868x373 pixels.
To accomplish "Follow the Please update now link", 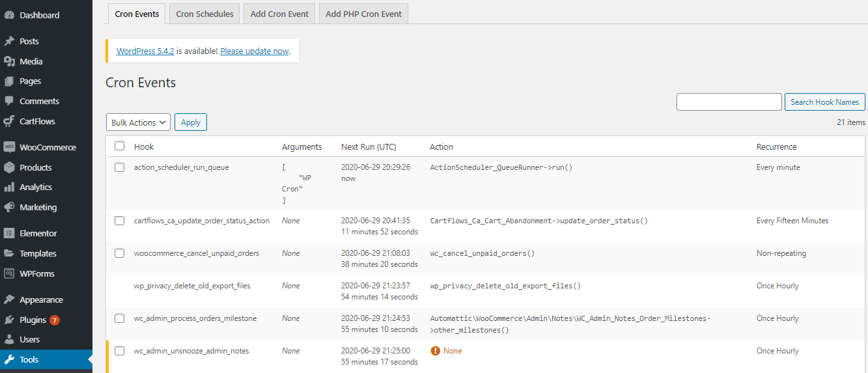I will click(x=254, y=51).
